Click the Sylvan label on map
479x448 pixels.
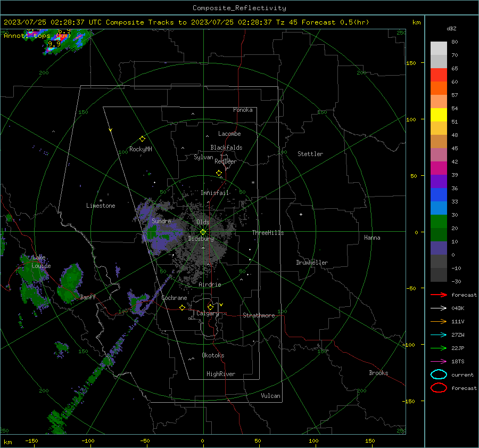[x=203, y=157]
